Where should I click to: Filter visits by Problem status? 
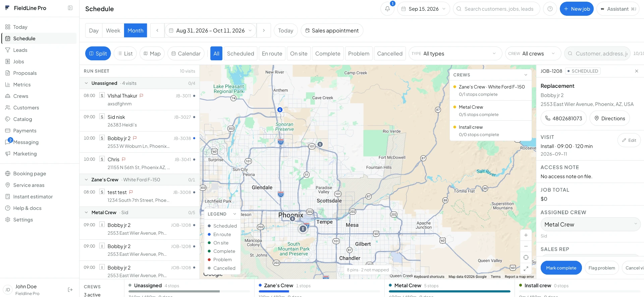359,54
